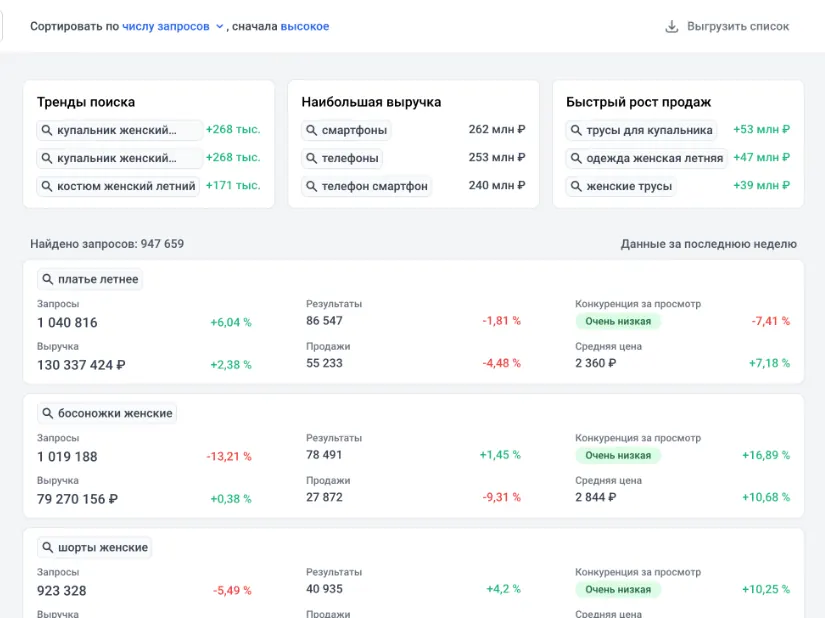
Task: Click the +171 тыс. trend value
Action: (x=233, y=185)
